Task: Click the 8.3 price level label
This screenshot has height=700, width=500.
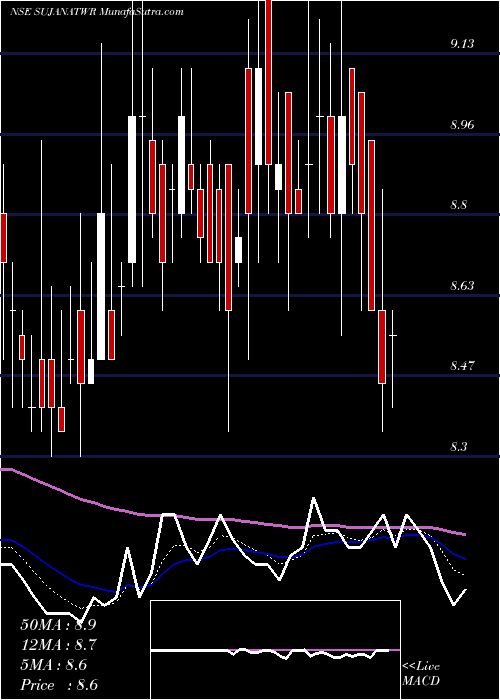Action: 458,446
